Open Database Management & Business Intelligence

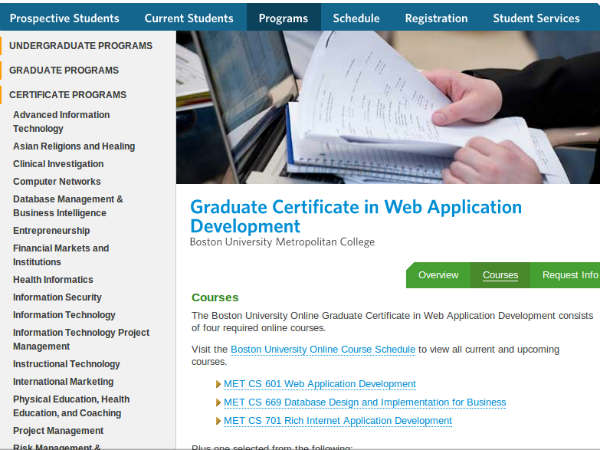(x=68, y=206)
